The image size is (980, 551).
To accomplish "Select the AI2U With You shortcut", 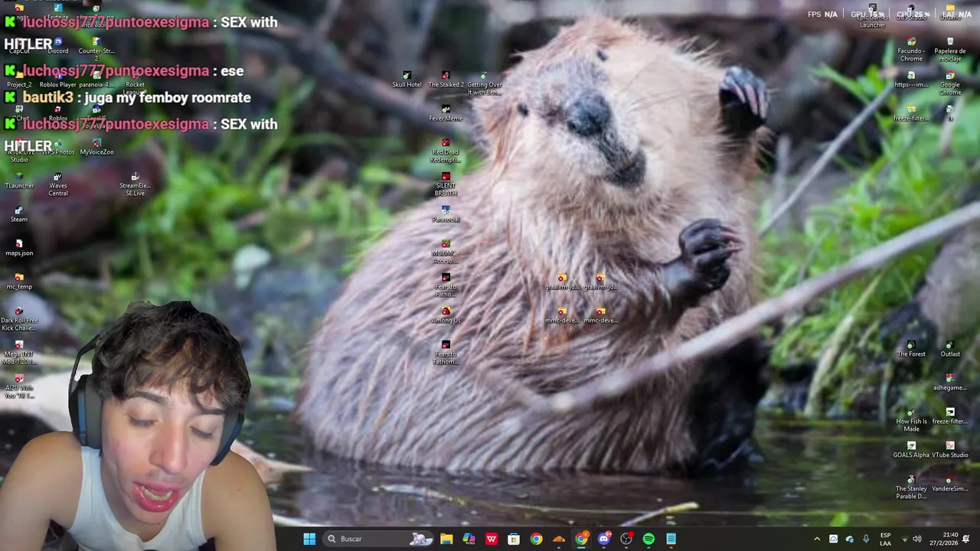I will coord(19,386).
